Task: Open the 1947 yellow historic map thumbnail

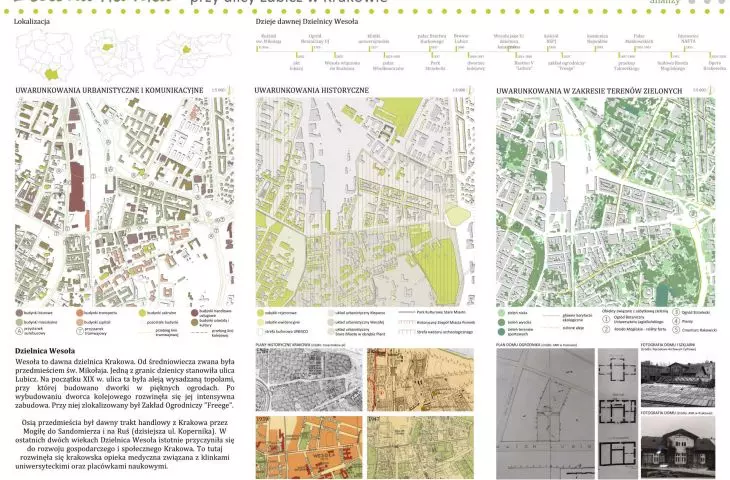Action: tap(420, 447)
